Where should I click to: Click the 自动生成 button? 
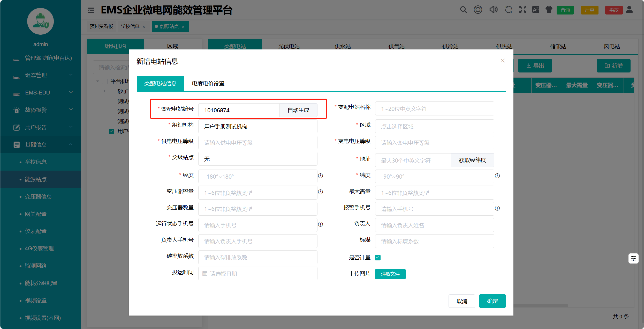pyautogui.click(x=298, y=110)
